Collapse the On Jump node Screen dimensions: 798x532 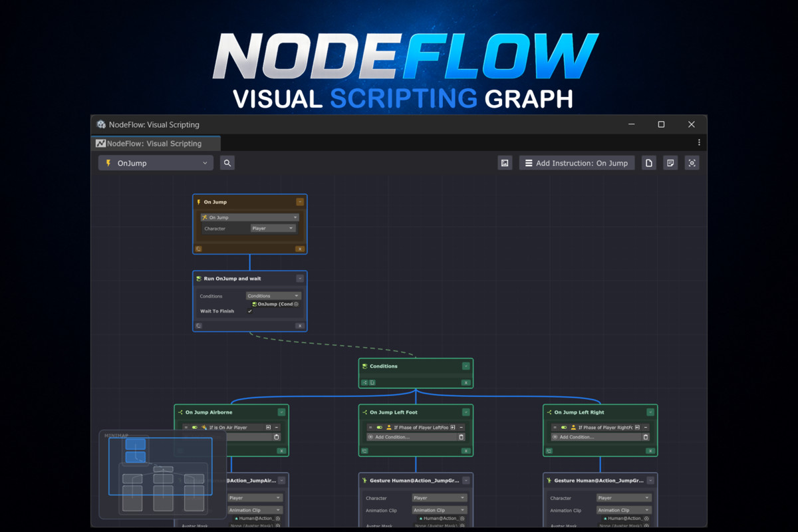tap(300, 201)
